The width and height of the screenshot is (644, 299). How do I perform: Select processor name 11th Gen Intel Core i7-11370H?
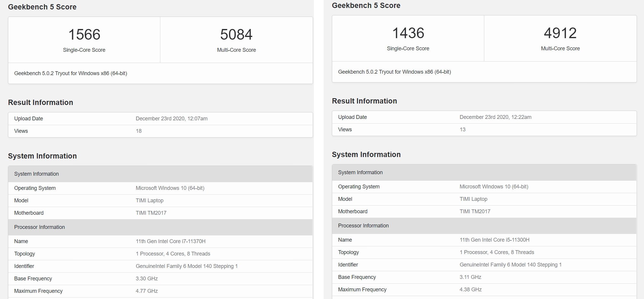click(x=171, y=241)
